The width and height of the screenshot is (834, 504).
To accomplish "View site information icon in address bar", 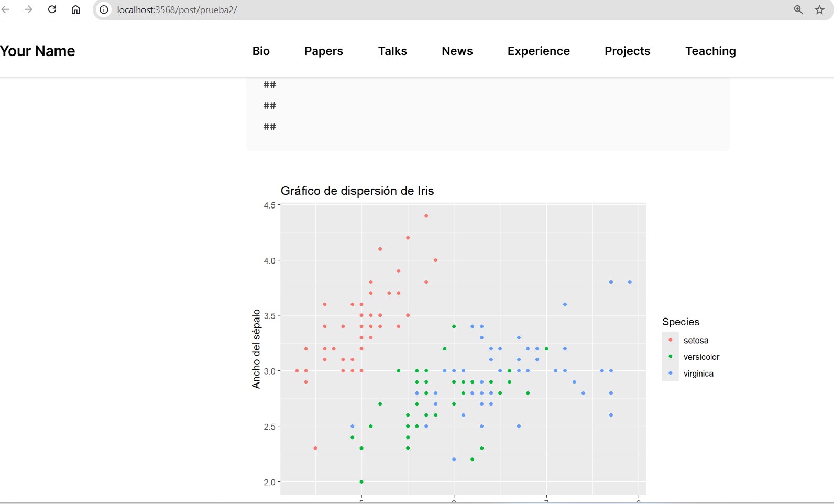I will 104,9.
